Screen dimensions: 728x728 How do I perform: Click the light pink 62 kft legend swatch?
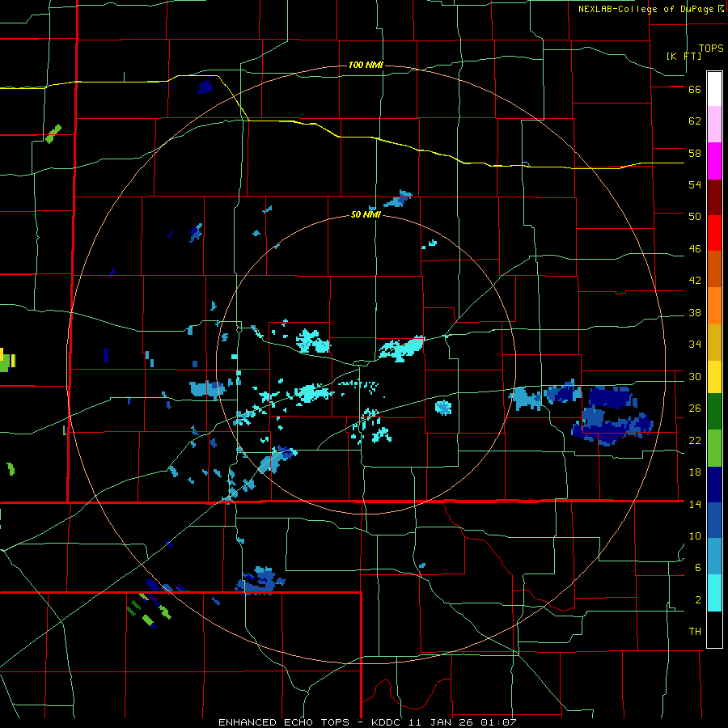(714, 125)
